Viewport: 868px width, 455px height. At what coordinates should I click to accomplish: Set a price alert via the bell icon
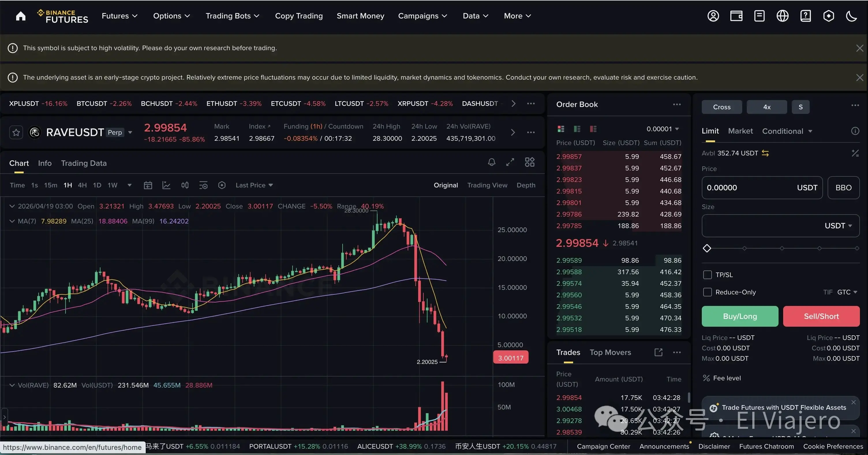pyautogui.click(x=492, y=162)
